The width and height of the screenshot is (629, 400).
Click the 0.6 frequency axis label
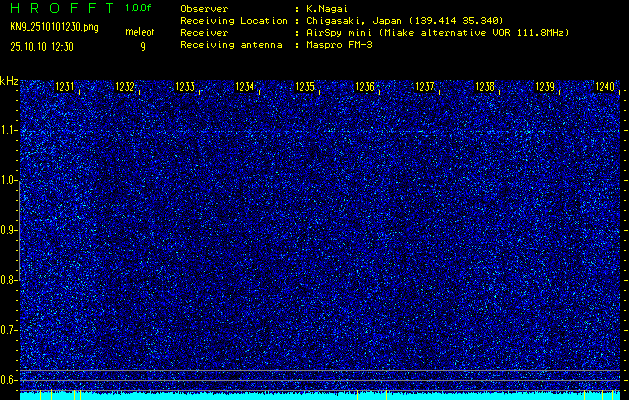[9, 379]
